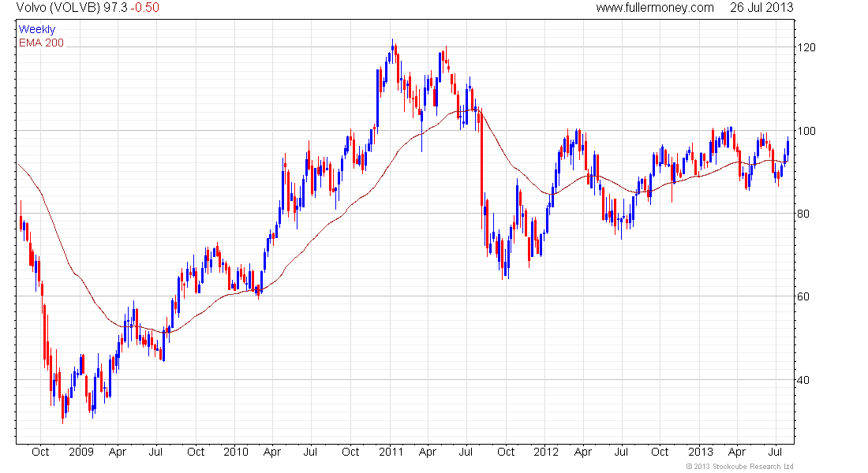Click the 2010 year label on time axis
The width and height of the screenshot is (868, 473).
click(x=236, y=452)
